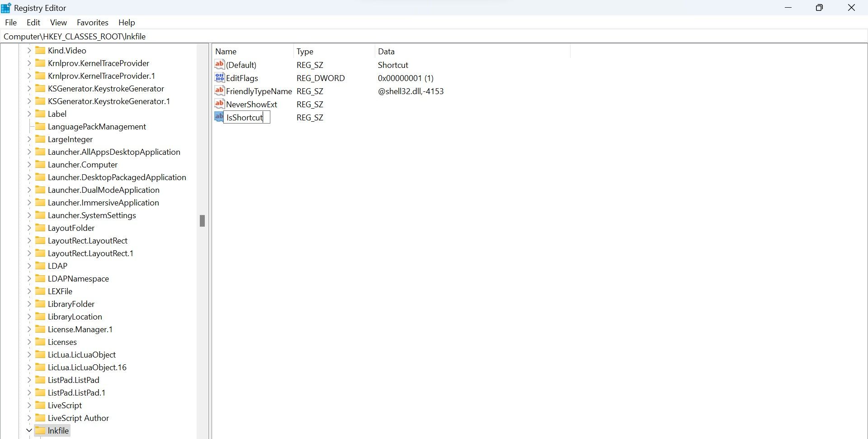Open the Favorites menu

[93, 23]
